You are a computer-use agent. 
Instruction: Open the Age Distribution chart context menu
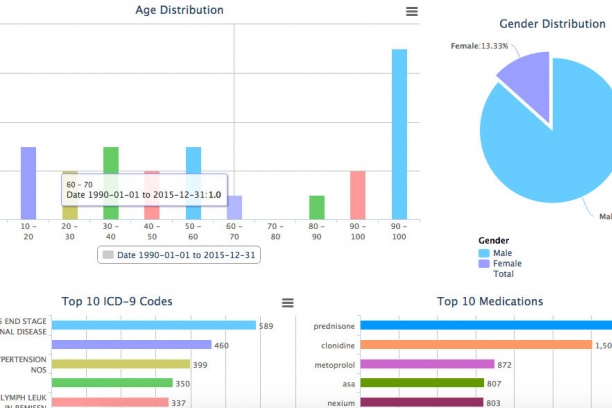pos(412,11)
